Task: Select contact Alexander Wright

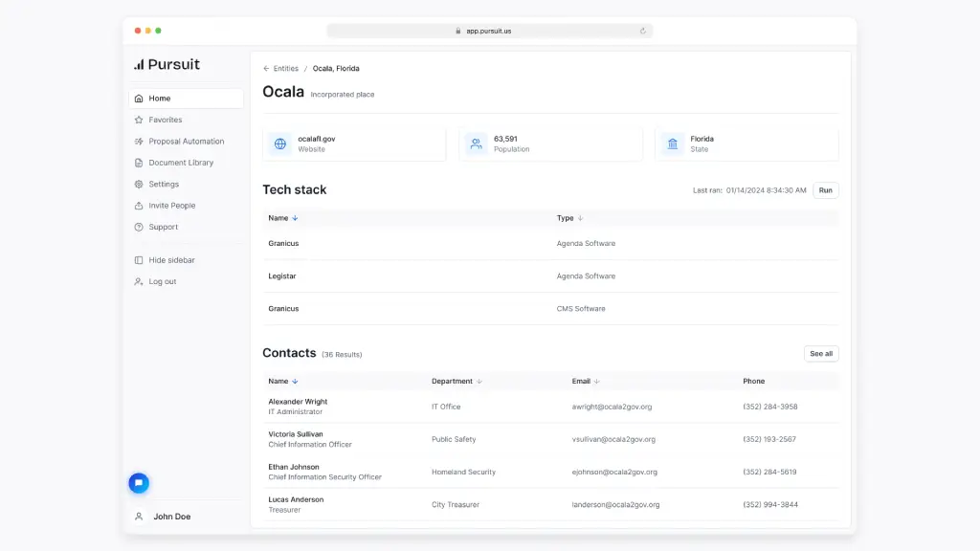Action: coord(298,402)
